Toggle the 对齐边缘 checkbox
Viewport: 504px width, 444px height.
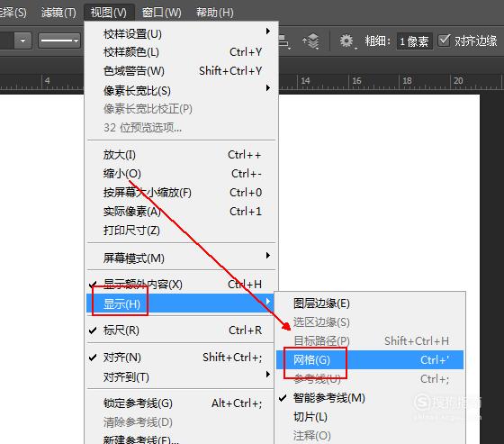[x=445, y=41]
